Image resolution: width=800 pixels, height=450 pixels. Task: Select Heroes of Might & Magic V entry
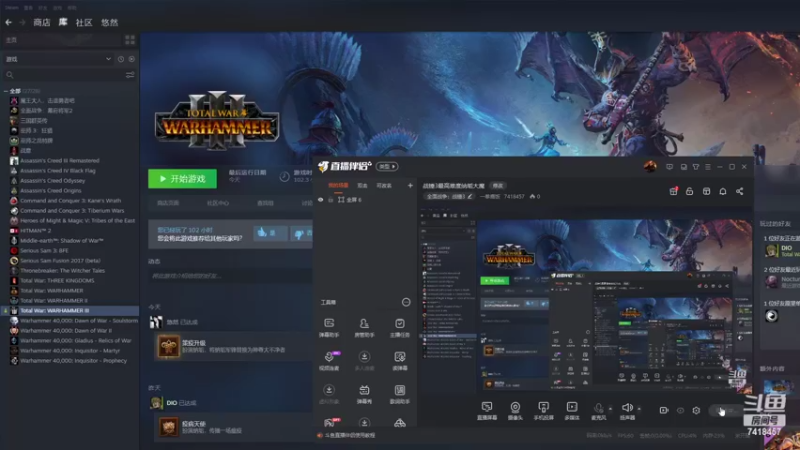coord(78,220)
